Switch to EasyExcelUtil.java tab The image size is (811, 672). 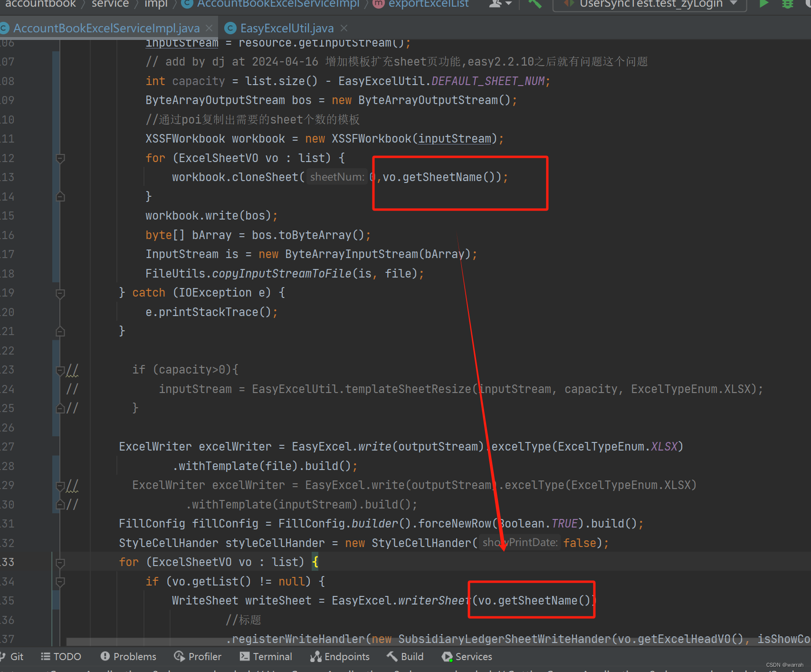pyautogui.click(x=287, y=28)
